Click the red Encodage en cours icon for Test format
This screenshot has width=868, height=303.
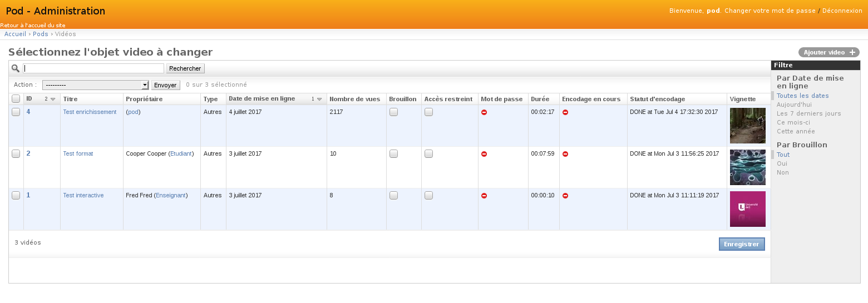[565, 154]
